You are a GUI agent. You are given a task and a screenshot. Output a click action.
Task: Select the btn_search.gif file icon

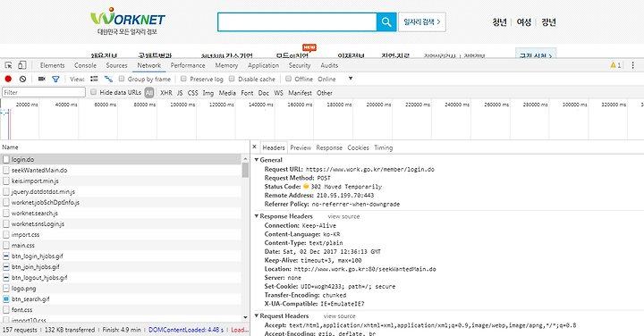click(x=6, y=299)
